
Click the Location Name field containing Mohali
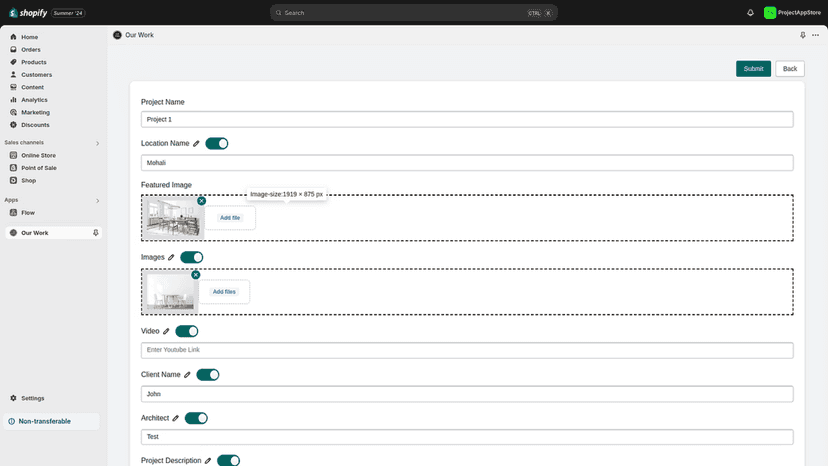(467, 163)
